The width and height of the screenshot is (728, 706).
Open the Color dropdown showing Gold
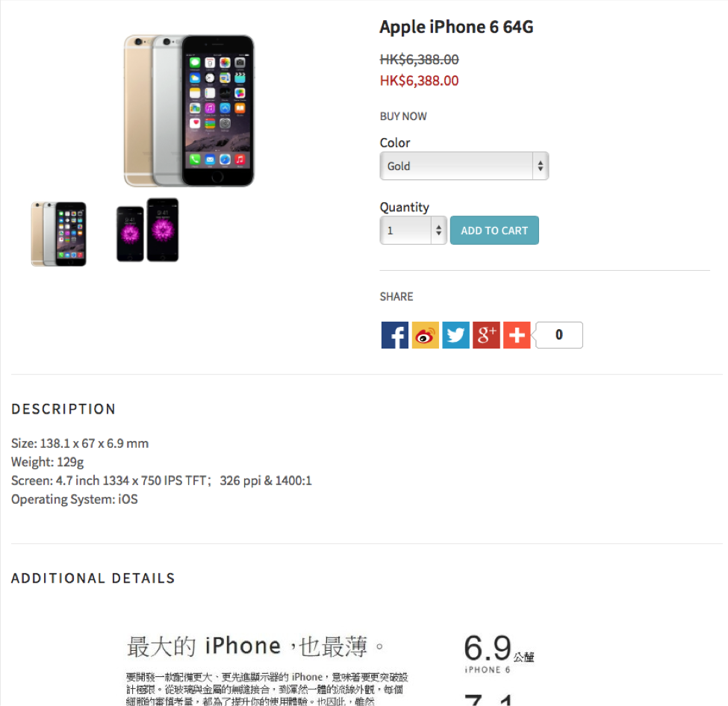464,166
